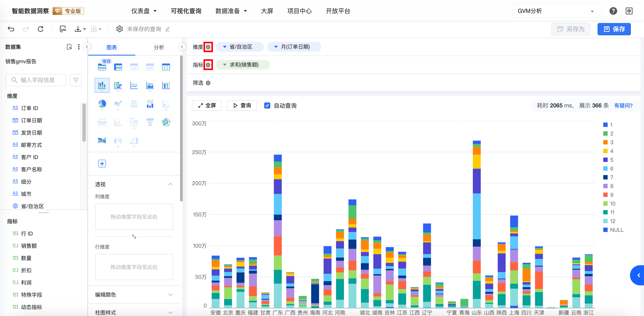The width and height of the screenshot is (644, 316).
Task: Open the help question mark icon
Action: 613,11
